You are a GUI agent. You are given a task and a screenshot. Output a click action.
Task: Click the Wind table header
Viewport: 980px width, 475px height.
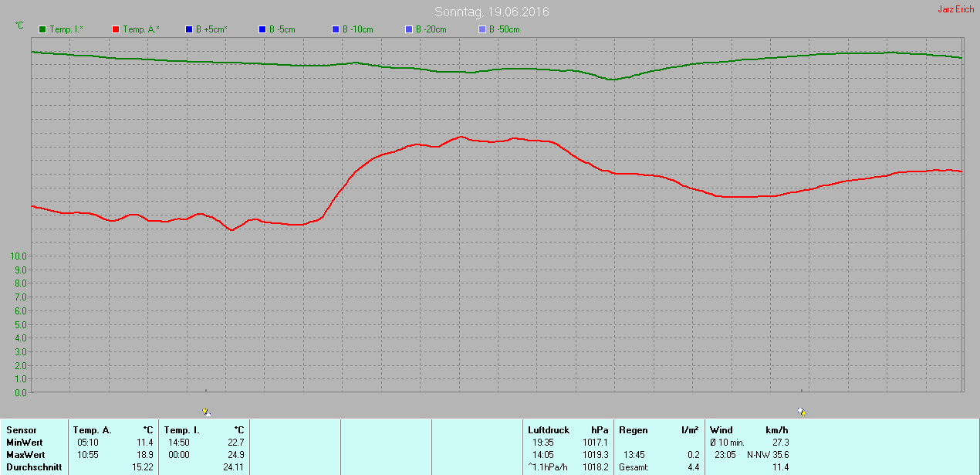721,430
